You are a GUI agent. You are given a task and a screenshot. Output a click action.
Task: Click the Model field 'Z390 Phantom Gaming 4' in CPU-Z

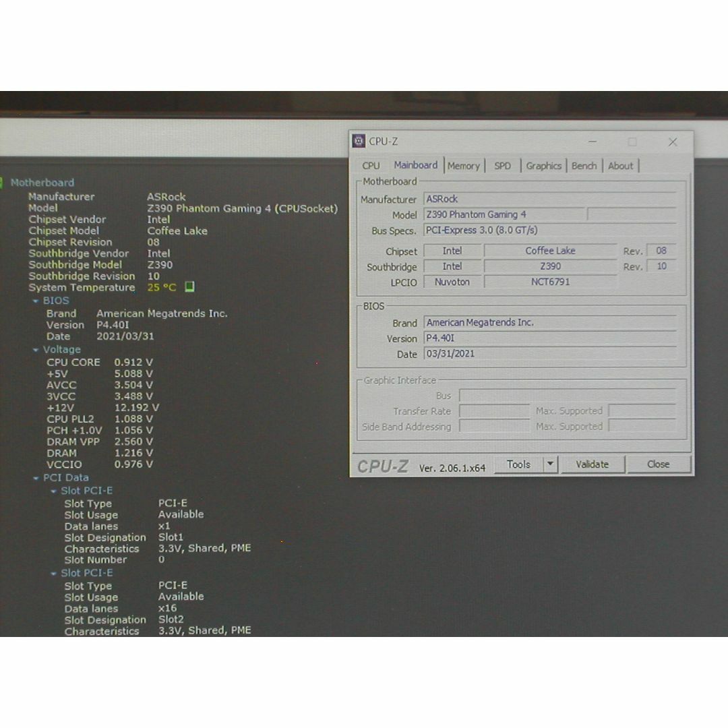(505, 214)
